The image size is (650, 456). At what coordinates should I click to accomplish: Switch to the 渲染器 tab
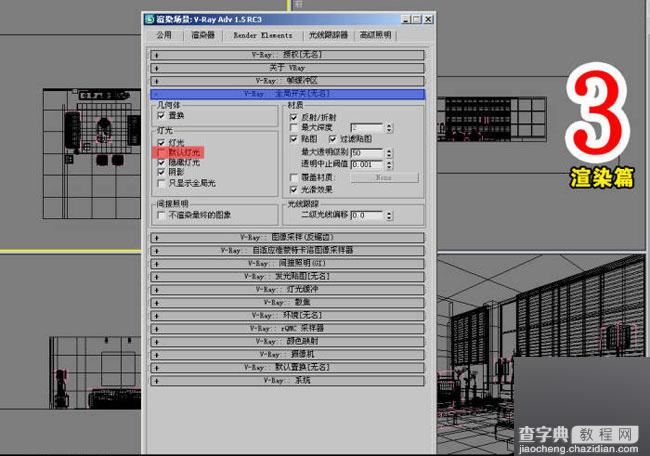[x=203, y=35]
